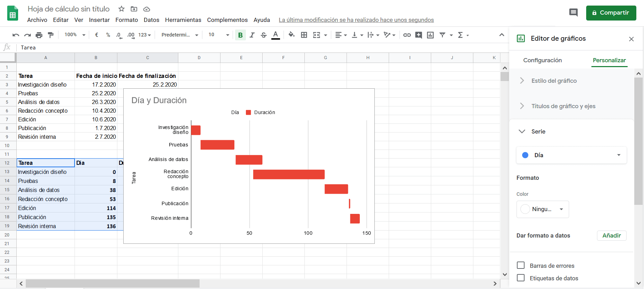
Task: Star the spreadsheet document
Action: pyautogui.click(x=122, y=9)
